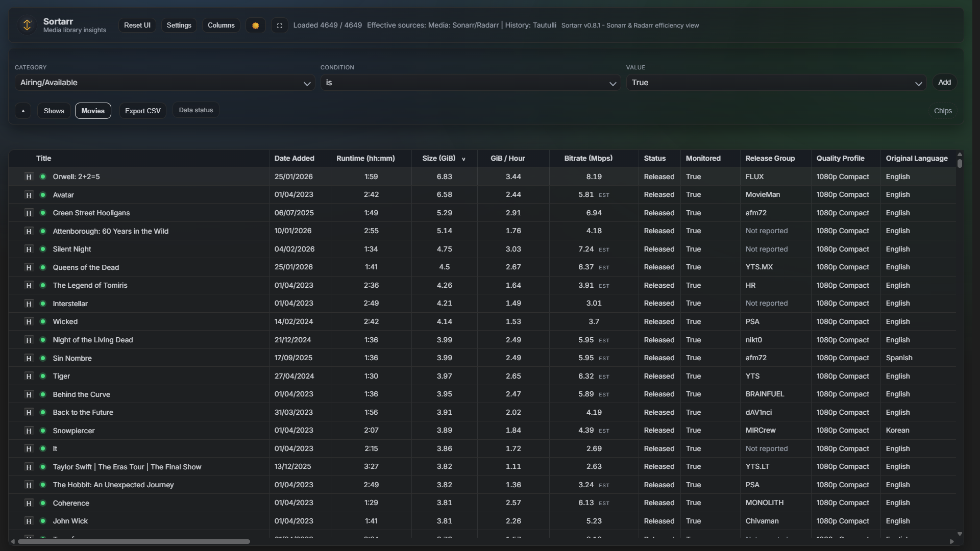Click the Sortarr logo icon
This screenshot has height=551, width=980.
[x=27, y=25]
